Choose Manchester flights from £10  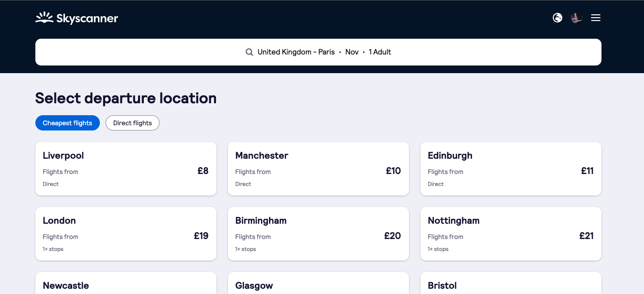(318, 169)
